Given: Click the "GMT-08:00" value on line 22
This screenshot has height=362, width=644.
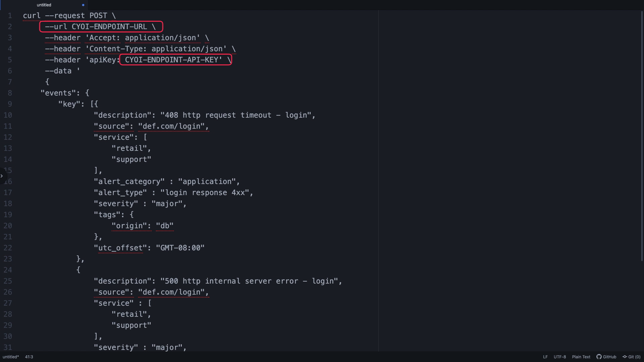Looking at the screenshot, I should click(x=180, y=248).
